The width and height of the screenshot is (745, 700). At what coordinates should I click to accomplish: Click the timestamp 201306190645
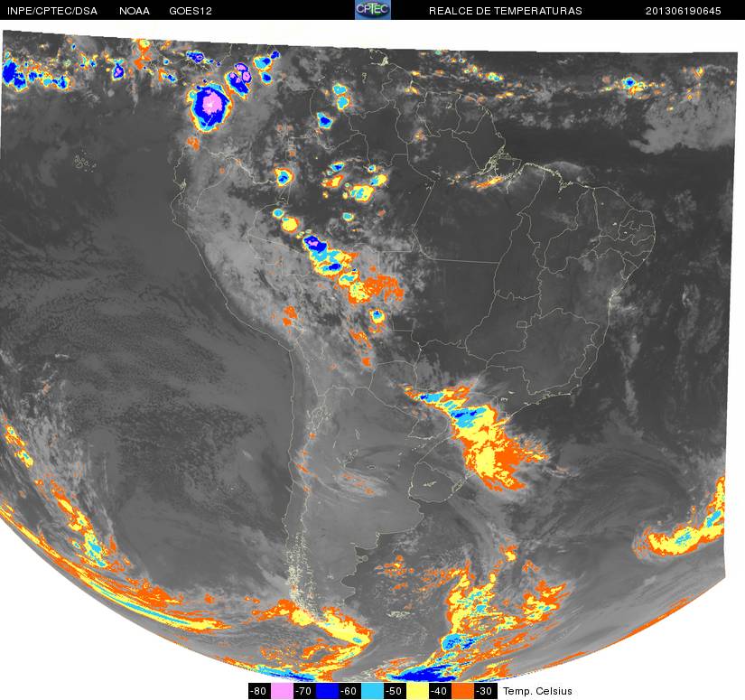click(x=684, y=11)
